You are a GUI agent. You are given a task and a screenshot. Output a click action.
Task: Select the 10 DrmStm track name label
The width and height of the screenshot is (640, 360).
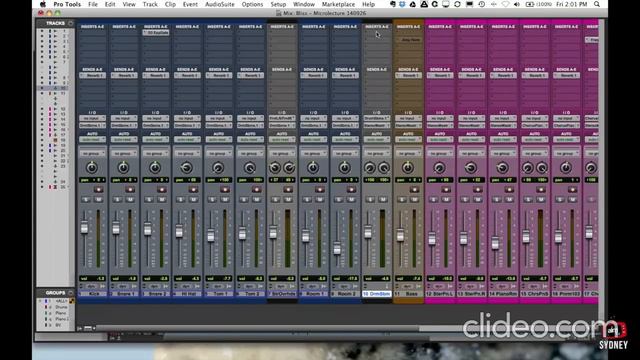coord(376,294)
